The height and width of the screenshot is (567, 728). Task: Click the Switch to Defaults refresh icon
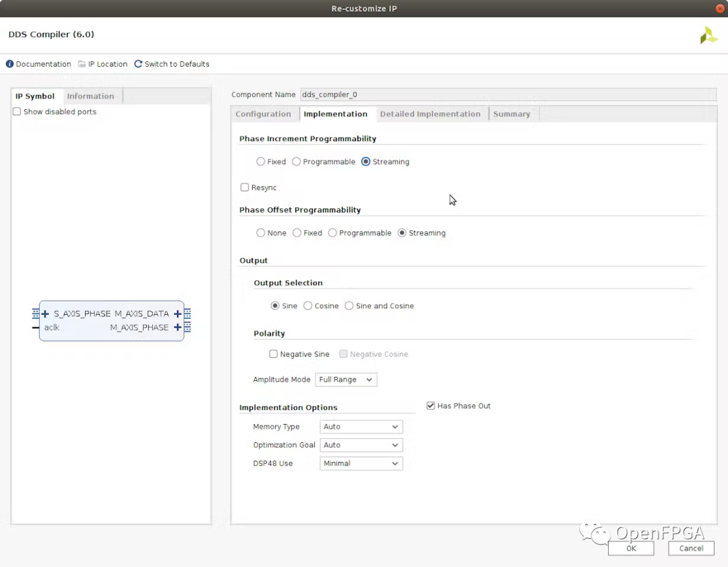click(138, 64)
